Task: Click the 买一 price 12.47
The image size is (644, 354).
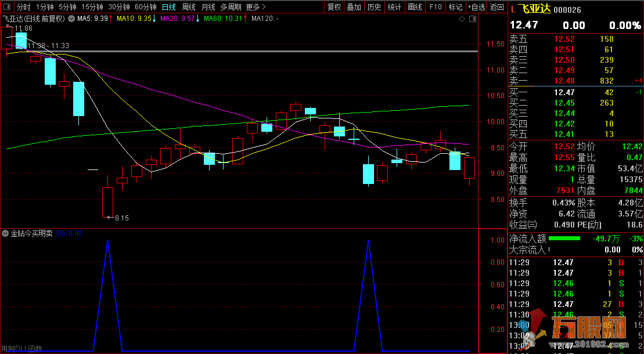Action: coord(564,92)
